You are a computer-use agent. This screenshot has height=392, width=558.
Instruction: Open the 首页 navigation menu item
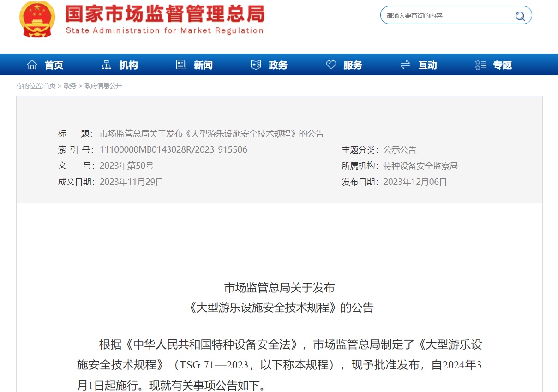(54, 65)
